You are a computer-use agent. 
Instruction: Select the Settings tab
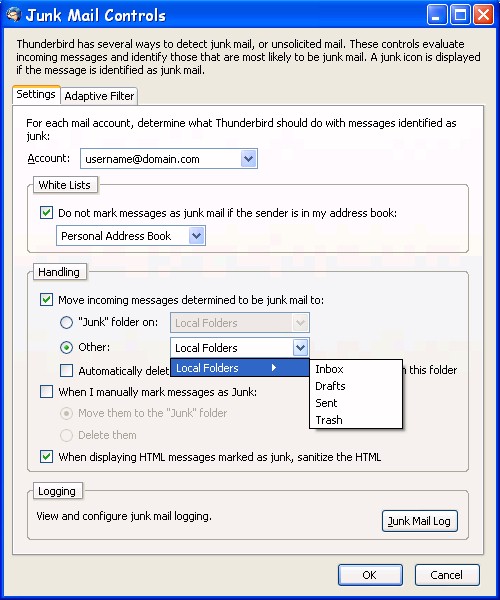36,94
